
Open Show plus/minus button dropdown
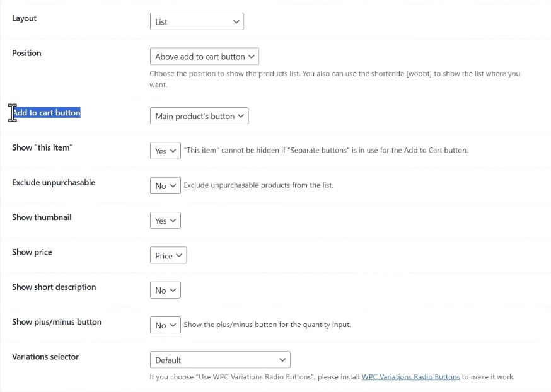pos(165,325)
